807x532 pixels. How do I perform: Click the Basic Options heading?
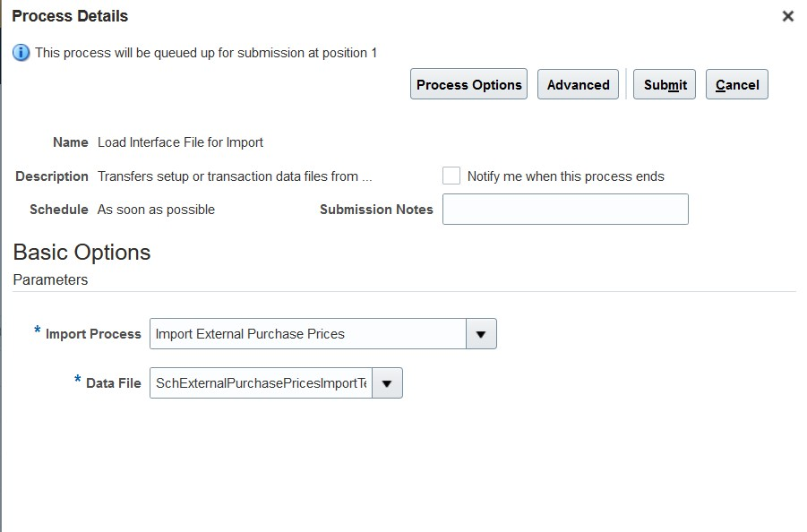pyautogui.click(x=82, y=253)
